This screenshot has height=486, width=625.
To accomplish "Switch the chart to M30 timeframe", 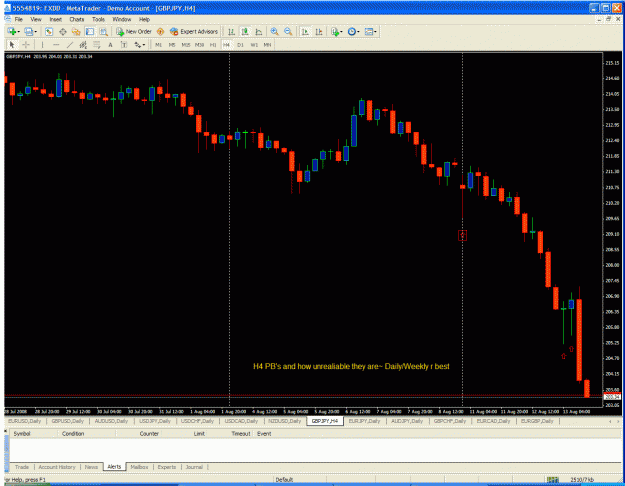I will click(x=199, y=45).
